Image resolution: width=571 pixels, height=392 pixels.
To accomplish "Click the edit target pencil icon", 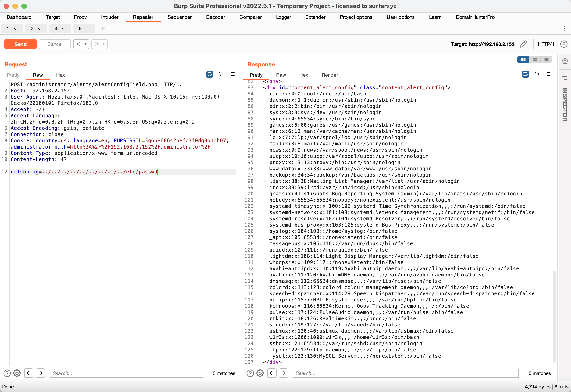I will point(523,44).
